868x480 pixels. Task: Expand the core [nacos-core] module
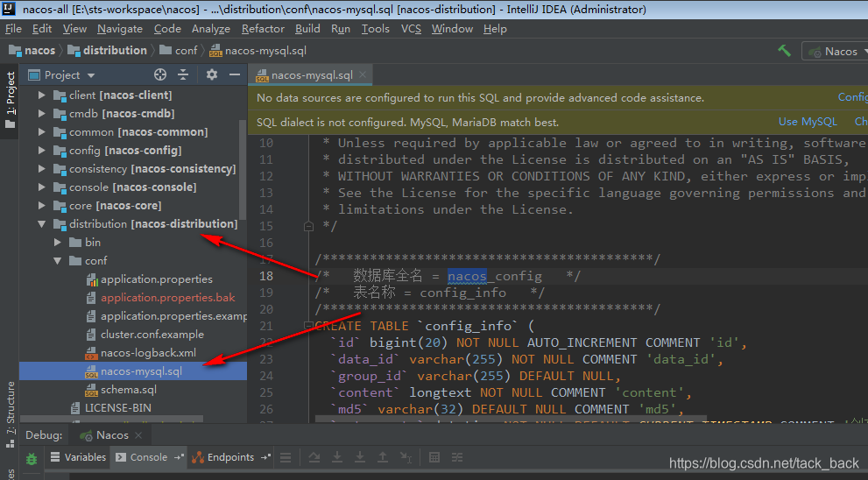tap(41, 205)
